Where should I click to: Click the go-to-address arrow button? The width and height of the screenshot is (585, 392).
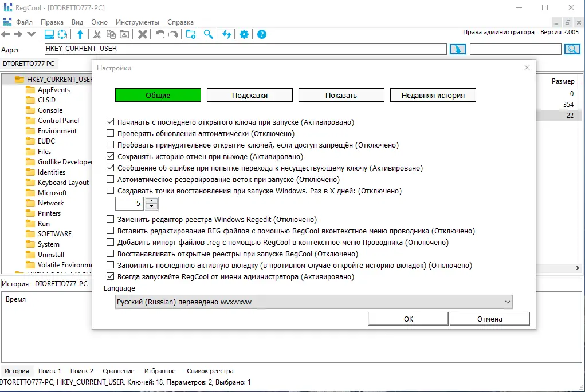tap(457, 49)
